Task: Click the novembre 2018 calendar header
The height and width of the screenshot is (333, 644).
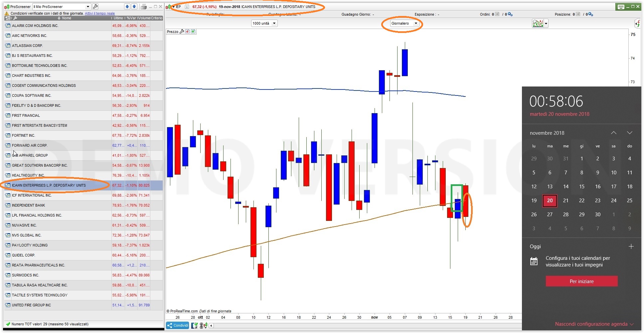Action: point(547,133)
